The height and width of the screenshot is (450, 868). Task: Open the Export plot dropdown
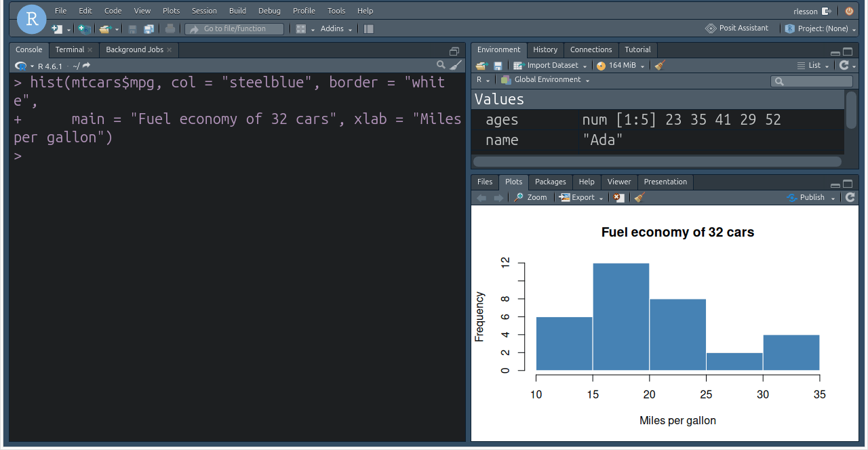pos(582,197)
